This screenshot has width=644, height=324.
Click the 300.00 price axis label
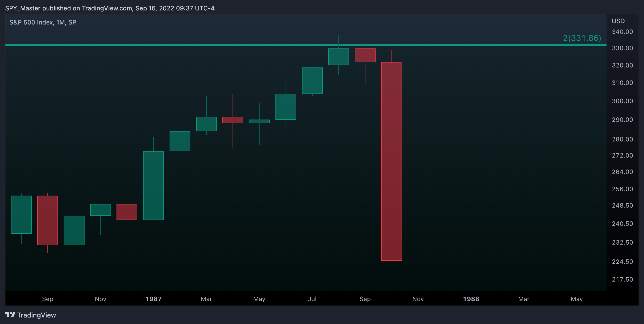pos(622,101)
